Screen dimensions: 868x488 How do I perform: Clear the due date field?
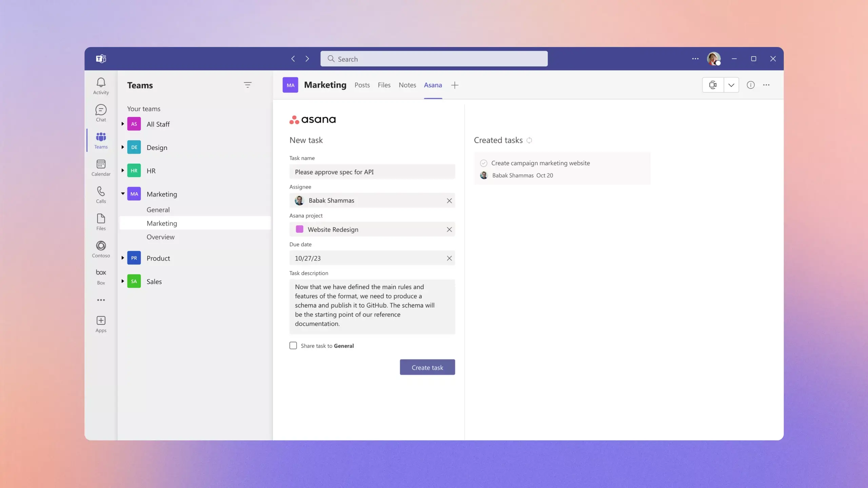click(x=449, y=258)
